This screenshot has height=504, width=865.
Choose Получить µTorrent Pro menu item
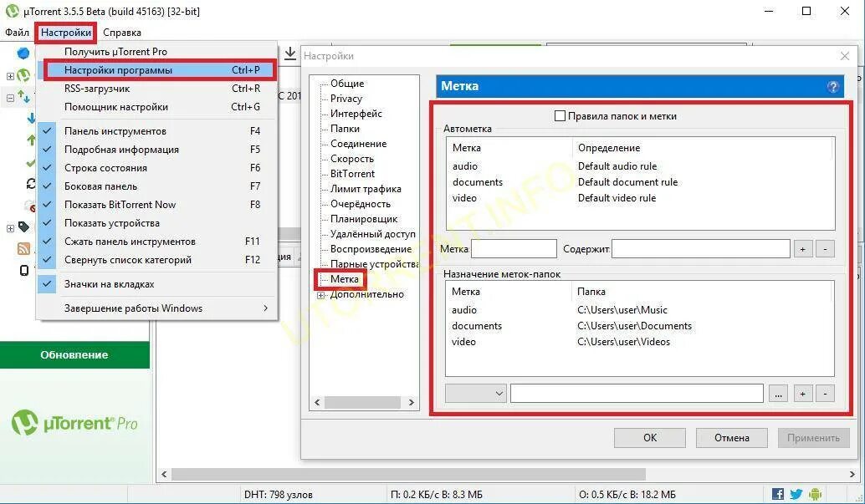(x=158, y=52)
